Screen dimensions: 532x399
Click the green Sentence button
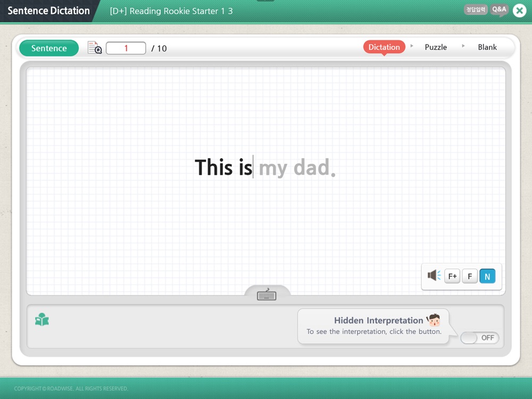point(49,48)
